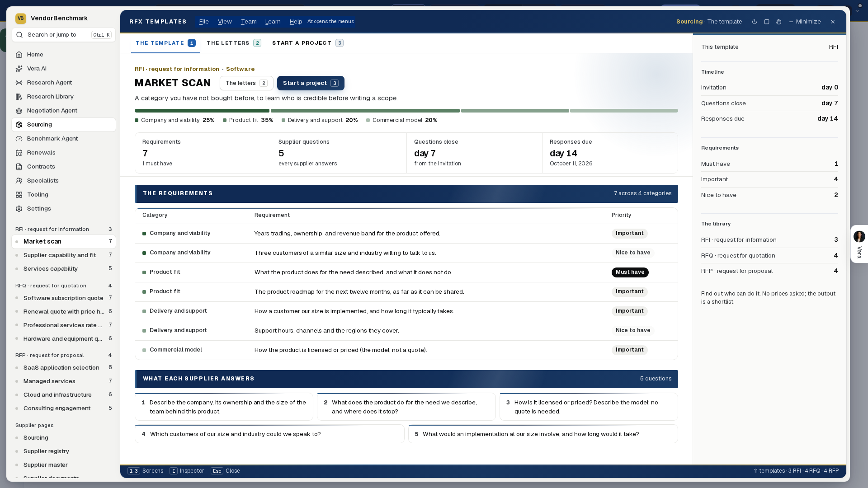
Task: Switch to the Start a Project tab
Action: [307, 43]
